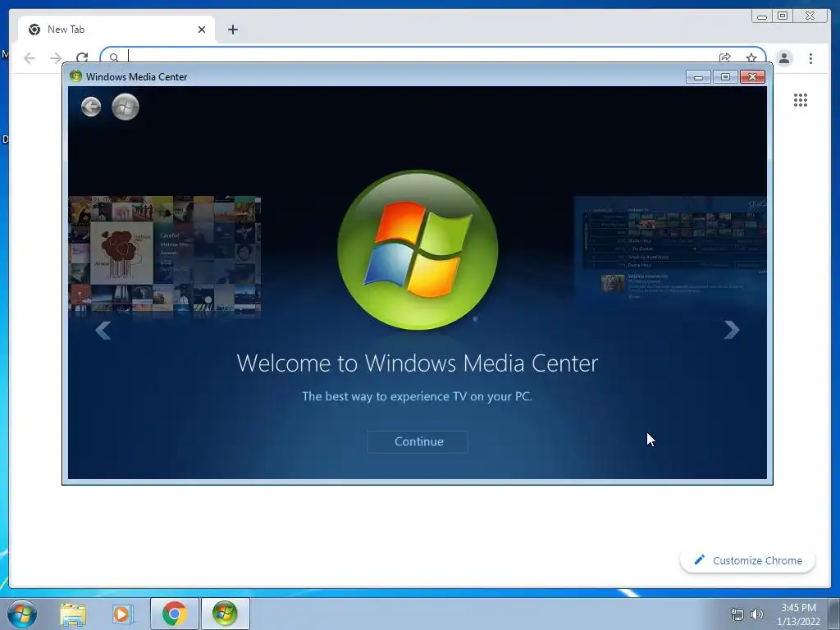This screenshot has width=840, height=630.
Task: Click the Customize Chrome button
Action: [x=748, y=560]
